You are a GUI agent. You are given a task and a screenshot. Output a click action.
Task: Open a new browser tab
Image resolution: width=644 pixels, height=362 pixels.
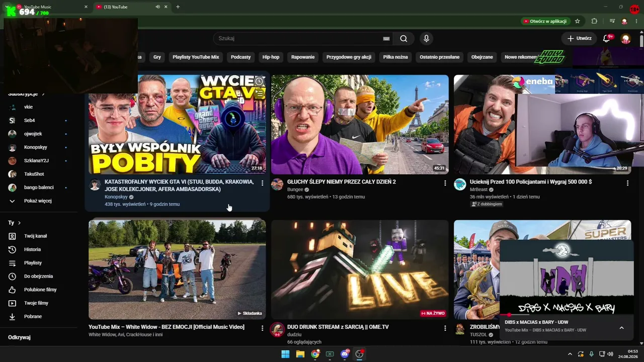click(178, 7)
